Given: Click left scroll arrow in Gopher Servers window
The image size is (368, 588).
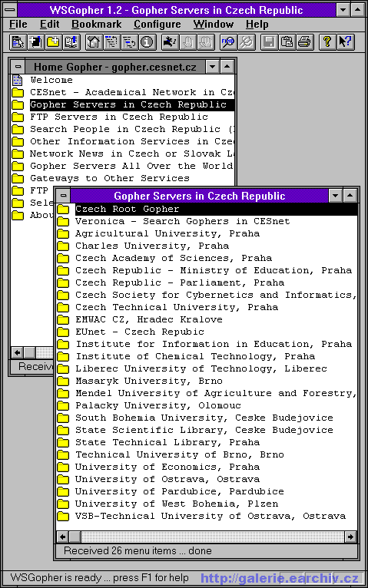Looking at the screenshot, I should pos(62,537).
